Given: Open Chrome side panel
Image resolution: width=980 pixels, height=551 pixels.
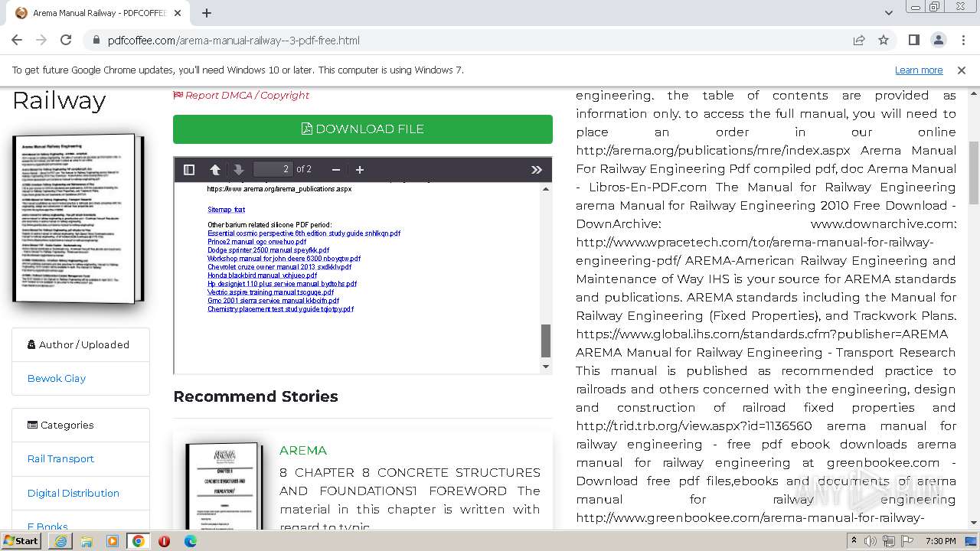Looking at the screenshot, I should [x=913, y=40].
